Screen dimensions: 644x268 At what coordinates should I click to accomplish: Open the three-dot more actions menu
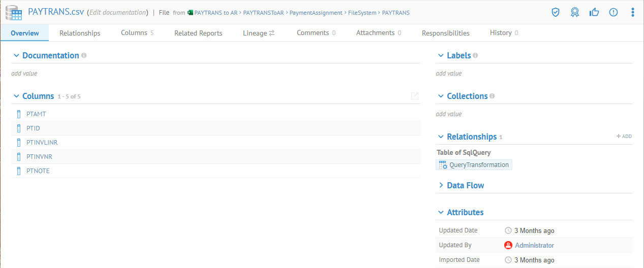pos(633,12)
